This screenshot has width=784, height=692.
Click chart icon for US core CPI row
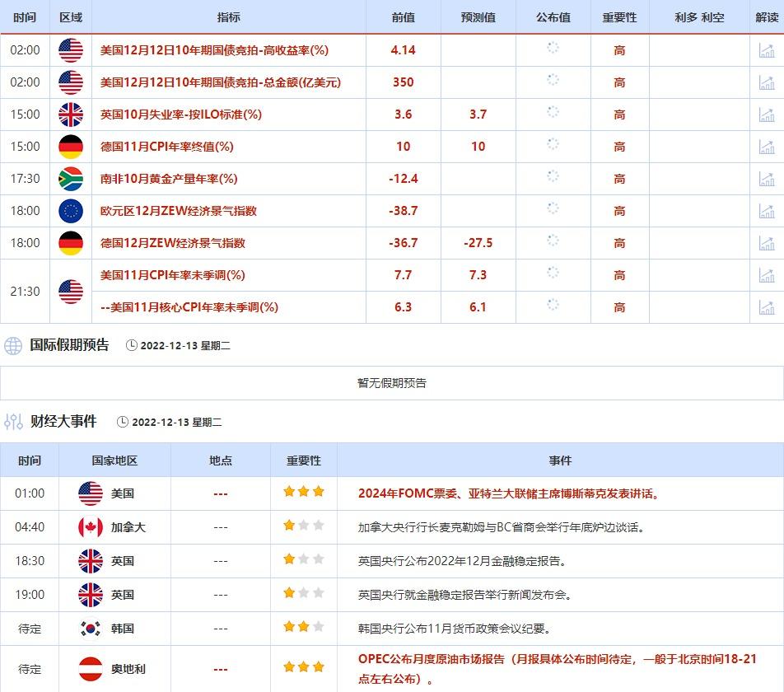click(767, 307)
